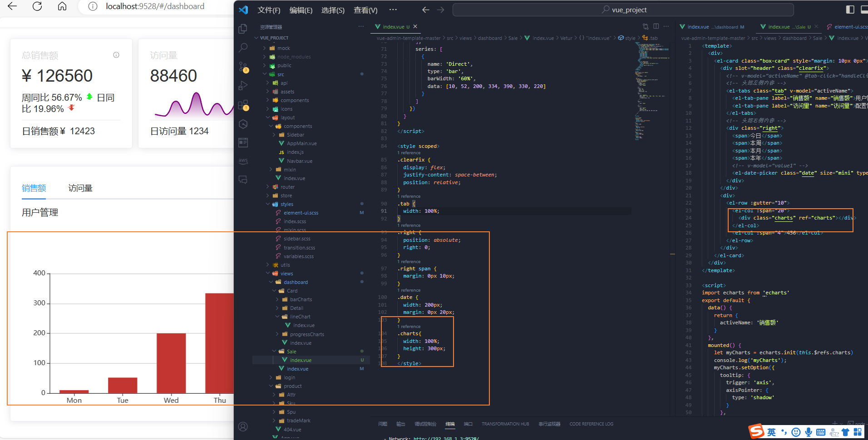The image size is (868, 440).
Task: Open the Accounts icon in VS Code activity bar
Action: [243, 426]
